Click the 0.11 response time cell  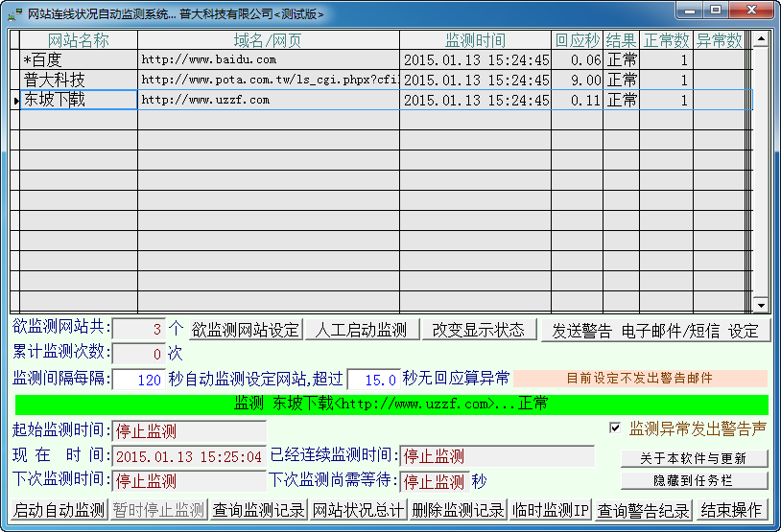point(578,100)
